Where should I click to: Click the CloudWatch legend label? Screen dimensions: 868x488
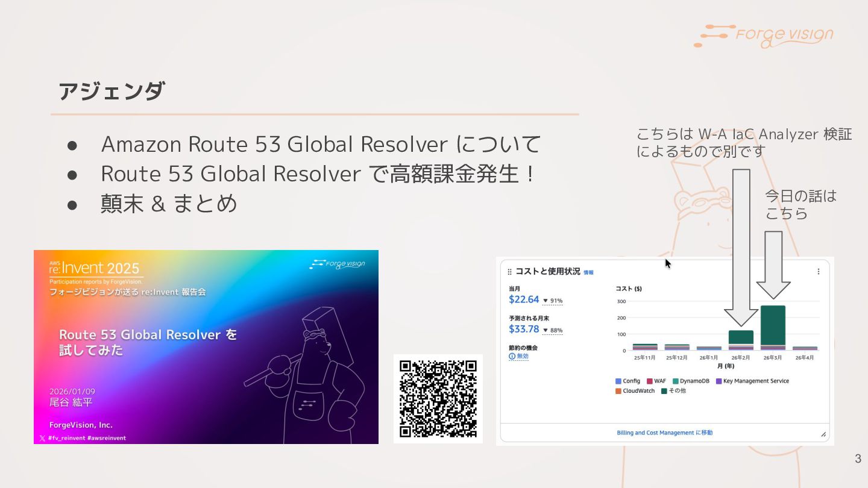pos(639,391)
